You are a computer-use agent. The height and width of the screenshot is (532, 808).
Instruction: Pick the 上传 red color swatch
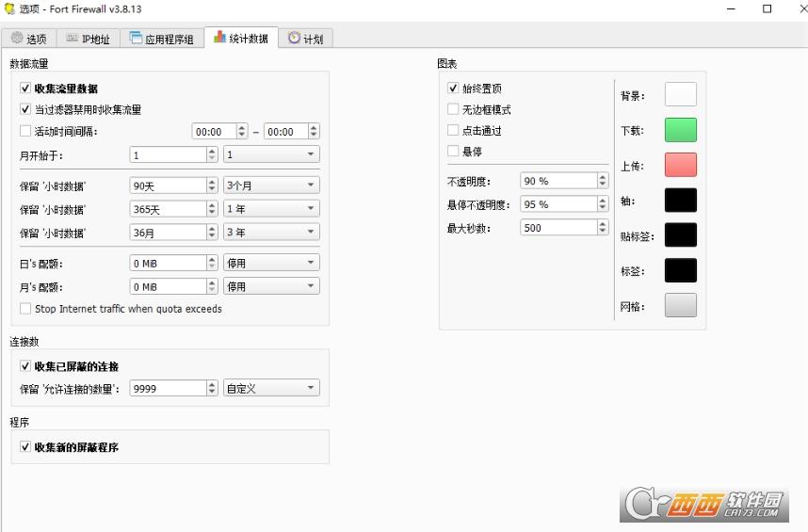[x=680, y=165]
